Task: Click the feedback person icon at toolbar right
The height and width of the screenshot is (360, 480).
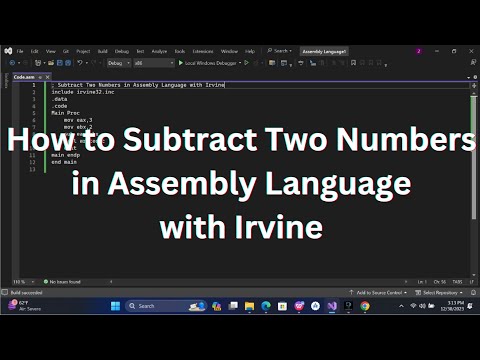Action: [x=473, y=63]
